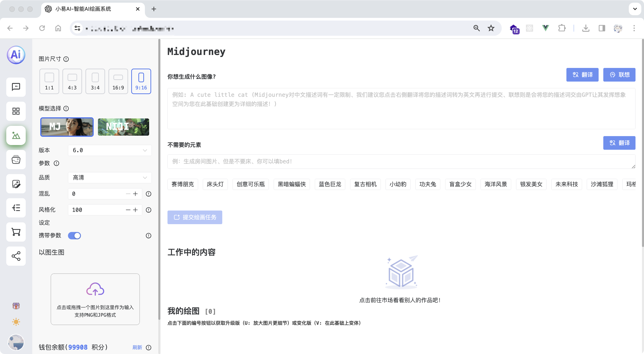Viewport: 644px width, 354px height.
Task: Bookmark page with the star icon
Action: pyautogui.click(x=491, y=28)
